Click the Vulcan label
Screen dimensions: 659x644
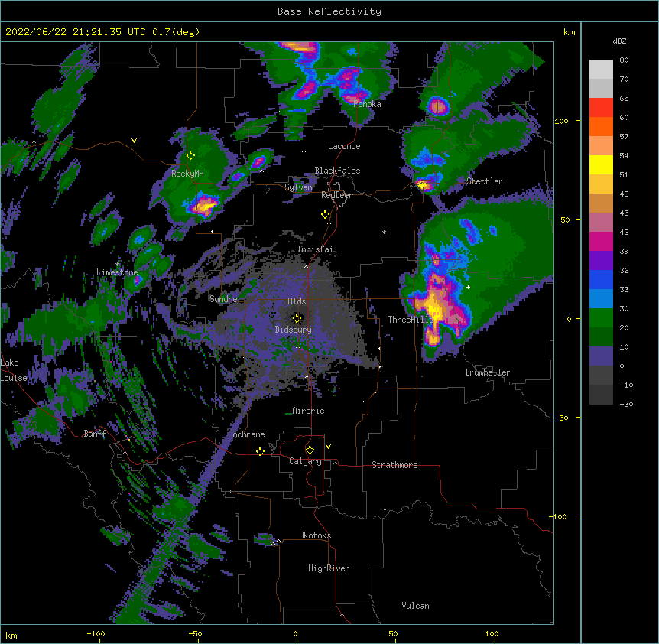(x=415, y=606)
